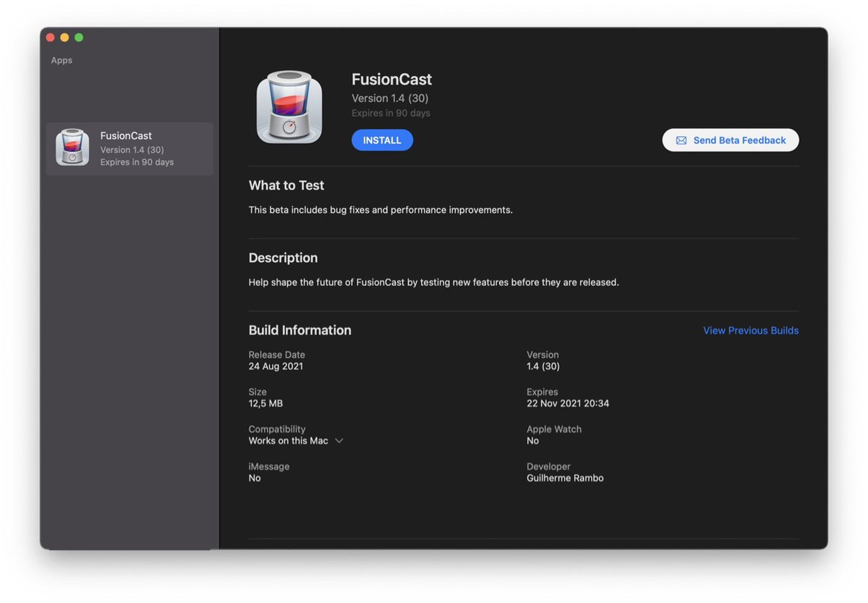The width and height of the screenshot is (868, 603).
Task: Click the large FusionCast app icon
Action: click(x=289, y=107)
